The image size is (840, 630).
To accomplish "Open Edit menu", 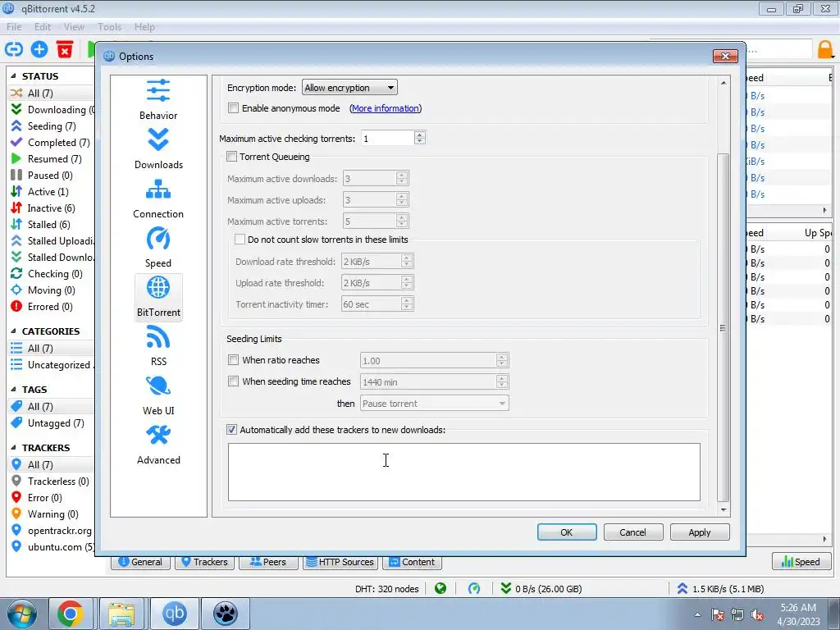I will click(43, 27).
